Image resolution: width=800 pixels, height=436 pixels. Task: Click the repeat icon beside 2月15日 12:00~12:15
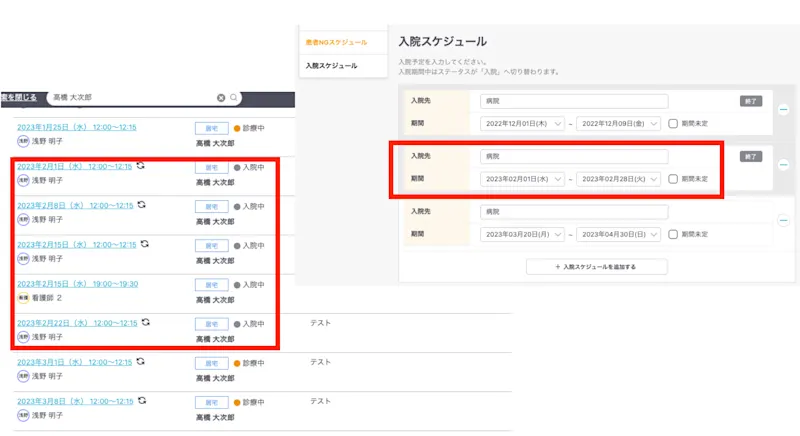[145, 244]
